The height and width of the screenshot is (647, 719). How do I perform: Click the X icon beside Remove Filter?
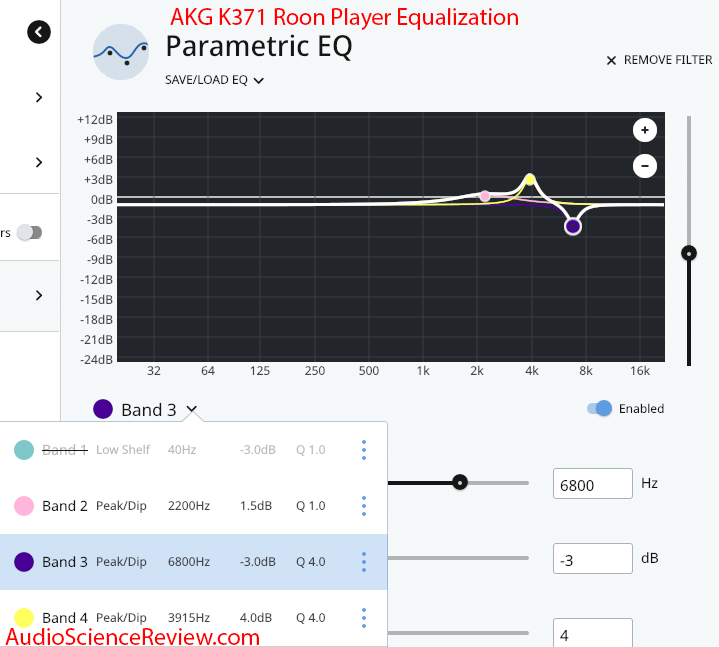(x=611, y=61)
